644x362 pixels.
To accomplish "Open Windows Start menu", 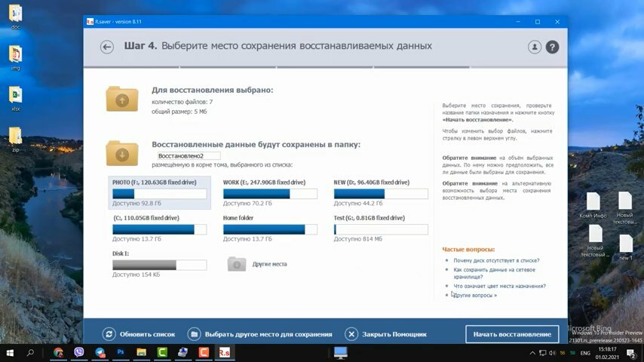I will [10, 352].
